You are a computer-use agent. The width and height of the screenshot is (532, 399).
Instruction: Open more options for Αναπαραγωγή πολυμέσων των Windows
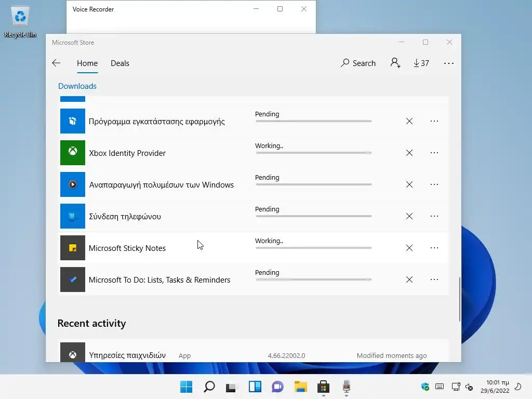pyautogui.click(x=434, y=184)
